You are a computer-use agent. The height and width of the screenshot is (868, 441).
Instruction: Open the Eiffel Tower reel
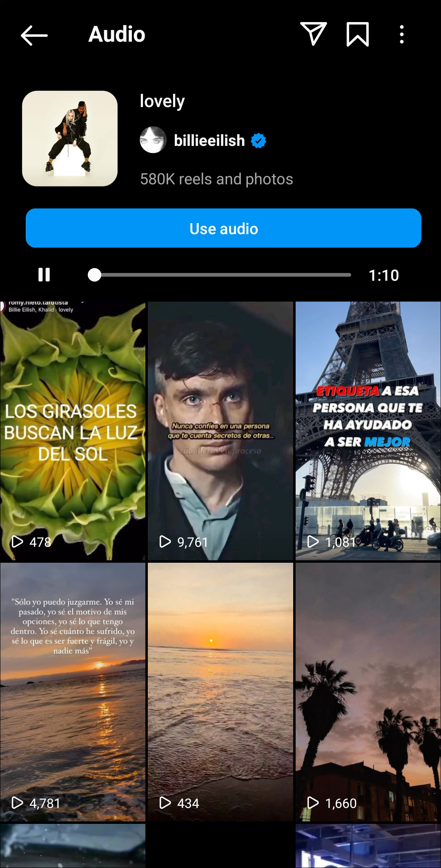point(368,431)
